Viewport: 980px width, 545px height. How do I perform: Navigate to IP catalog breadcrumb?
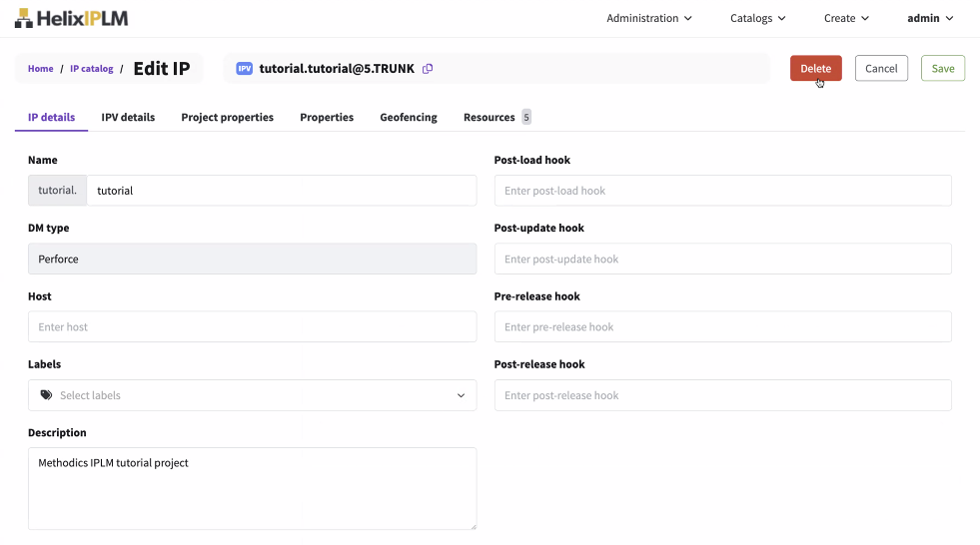point(92,69)
